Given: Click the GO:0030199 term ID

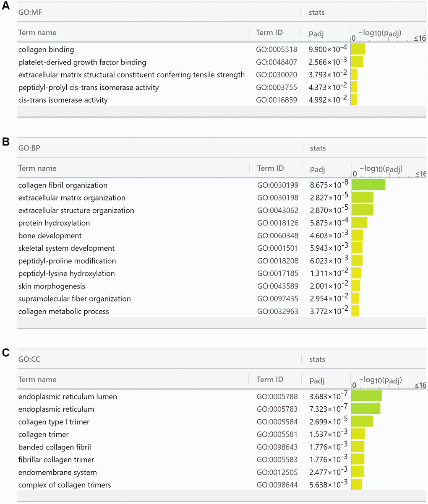Looking at the screenshot, I should [277, 185].
